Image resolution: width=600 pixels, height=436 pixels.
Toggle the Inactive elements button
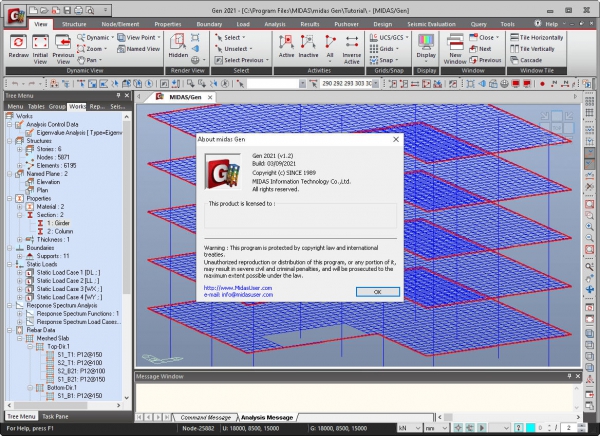[309, 47]
